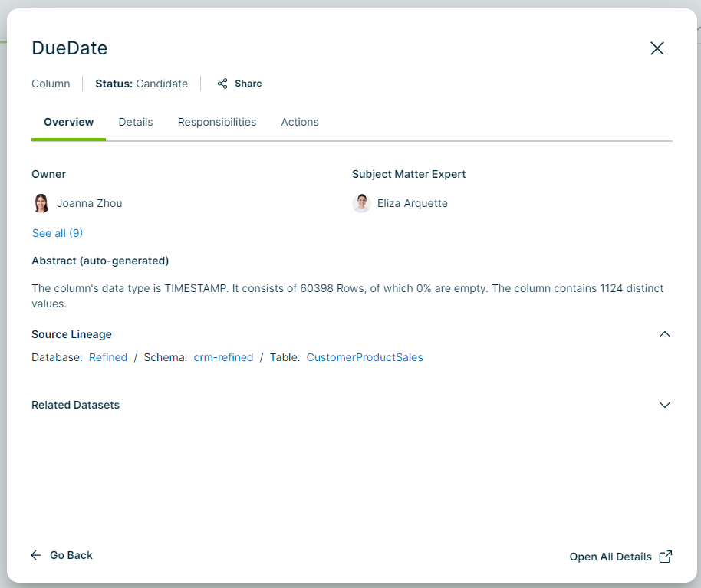The height and width of the screenshot is (588, 701).
Task: Open the Refined database link
Action: click(108, 357)
